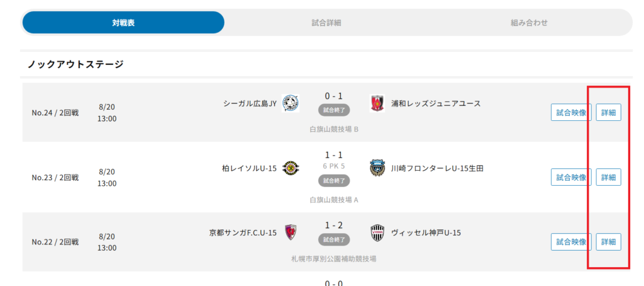644x286 pixels.
Task: Open 詳細 for match No.24
Action: (x=608, y=113)
